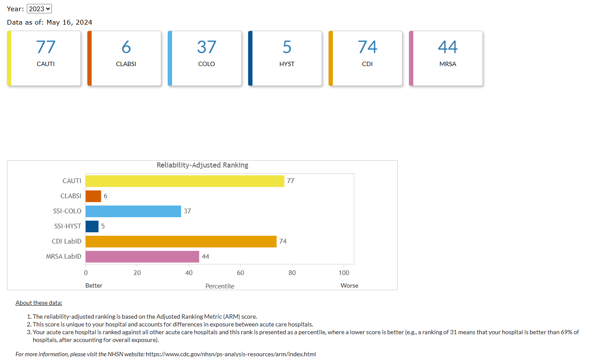Click the Reliability-Adjusted Ranking chart title
The width and height of the screenshot is (594, 364).
(202, 165)
